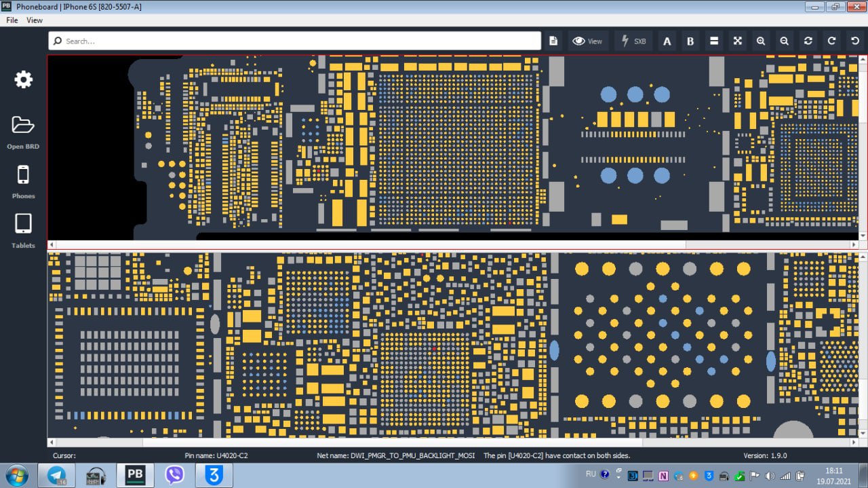Open the View menu

click(x=35, y=20)
